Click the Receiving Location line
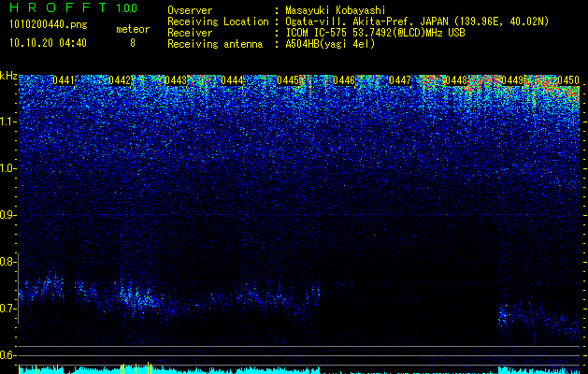 pyautogui.click(x=358, y=22)
